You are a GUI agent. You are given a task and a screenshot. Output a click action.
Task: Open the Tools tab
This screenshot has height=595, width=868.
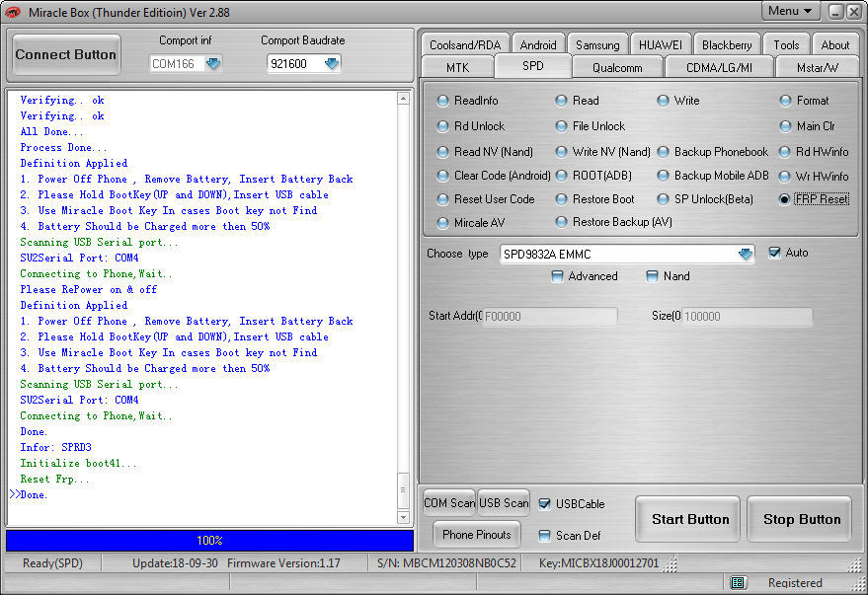point(786,44)
